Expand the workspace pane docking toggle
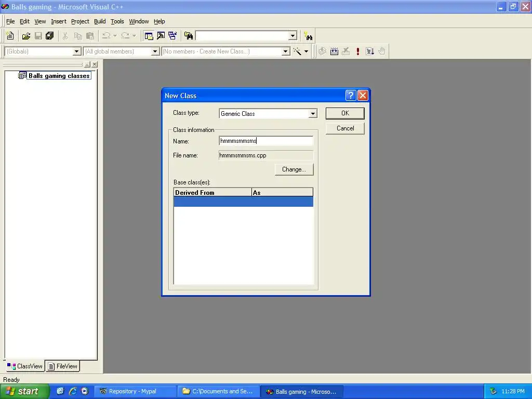Image resolution: width=532 pixels, height=399 pixels. pyautogui.click(x=87, y=64)
